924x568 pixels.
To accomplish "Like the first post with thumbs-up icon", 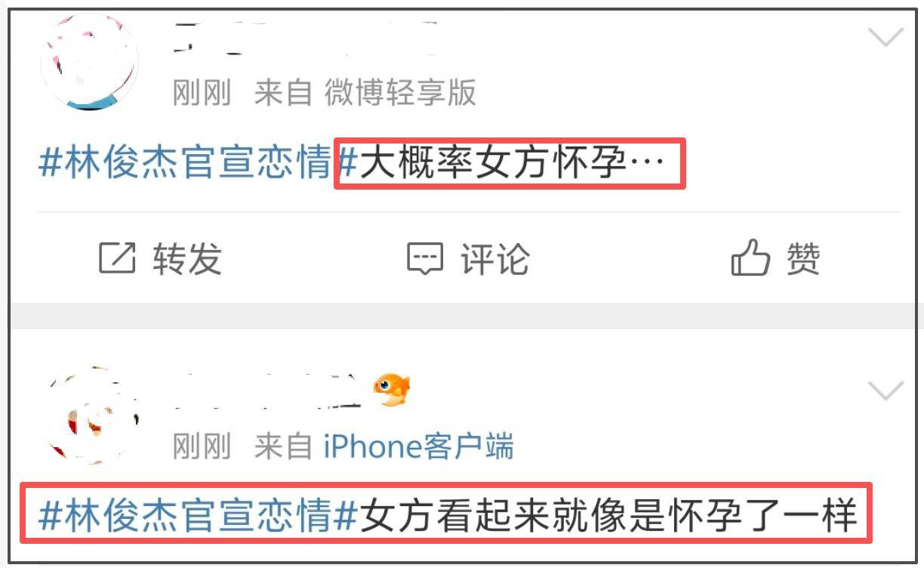I will [750, 258].
